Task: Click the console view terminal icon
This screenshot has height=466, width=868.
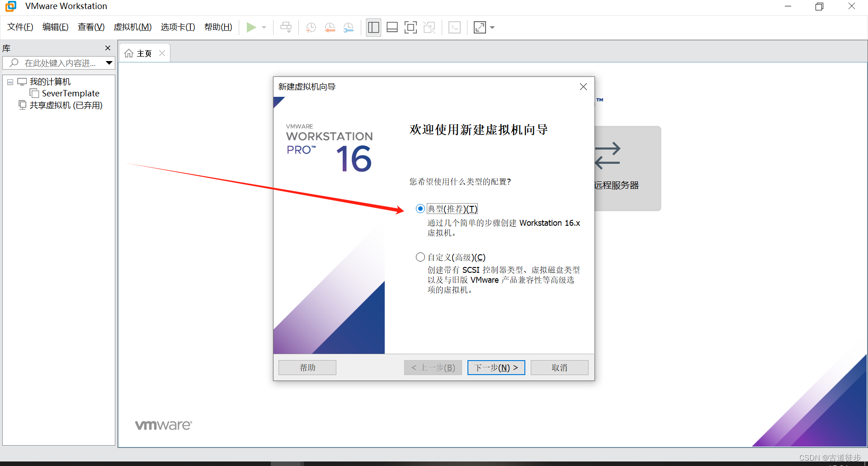Action: 454,28
